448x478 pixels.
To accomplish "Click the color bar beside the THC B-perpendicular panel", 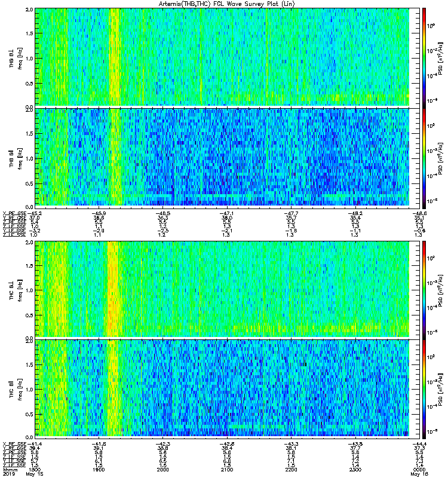I will (424, 290).
